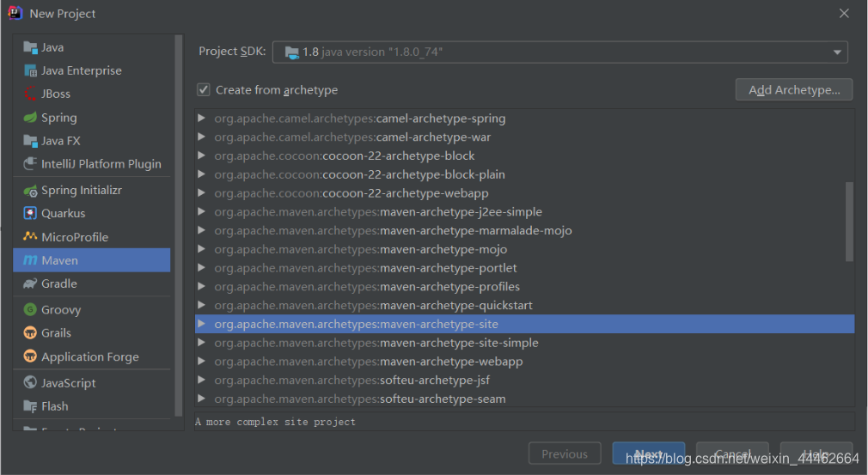This screenshot has width=868, height=475.
Task: Click the Application Forge icon
Action: [x=30, y=356]
